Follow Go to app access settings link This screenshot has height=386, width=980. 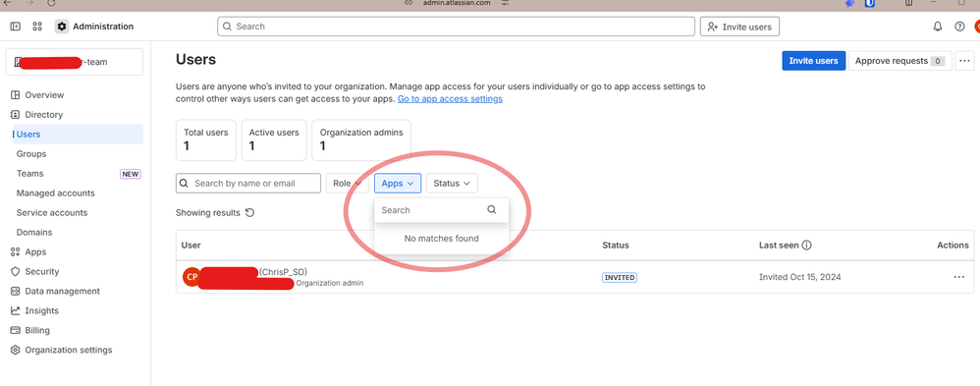point(450,99)
